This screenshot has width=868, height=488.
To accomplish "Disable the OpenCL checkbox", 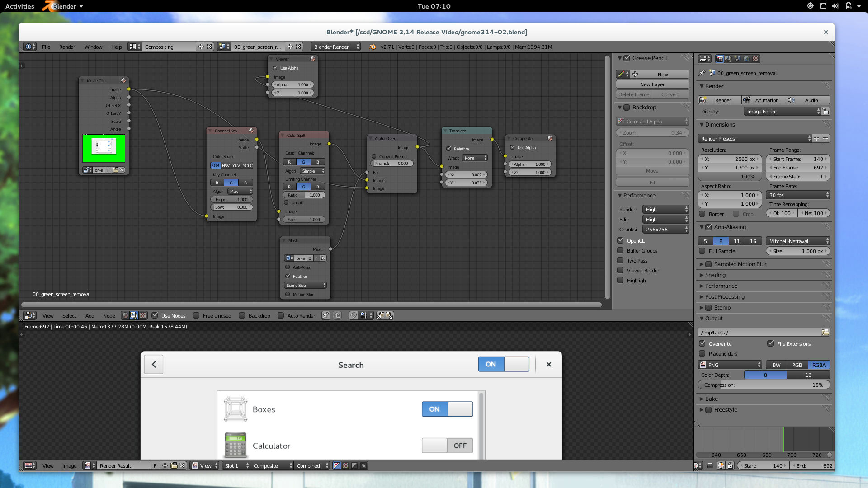I will coord(621,240).
